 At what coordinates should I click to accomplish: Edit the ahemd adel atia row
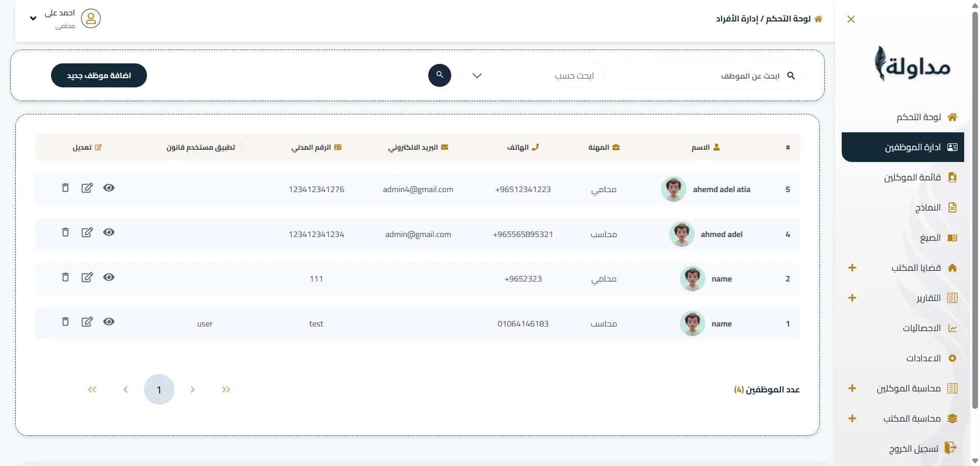pyautogui.click(x=87, y=188)
